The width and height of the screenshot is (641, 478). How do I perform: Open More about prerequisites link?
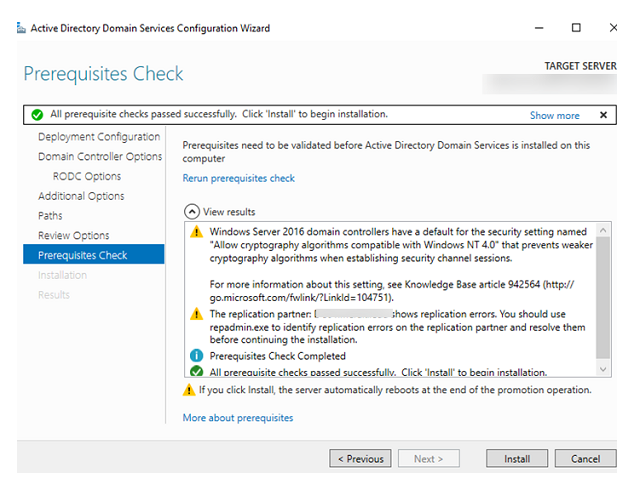click(238, 417)
